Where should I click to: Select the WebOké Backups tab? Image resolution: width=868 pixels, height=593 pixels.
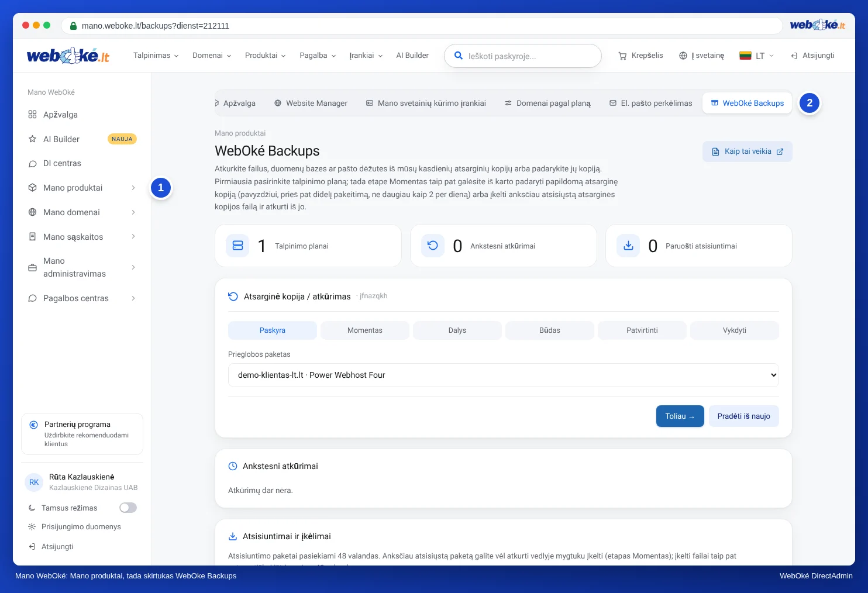(748, 103)
